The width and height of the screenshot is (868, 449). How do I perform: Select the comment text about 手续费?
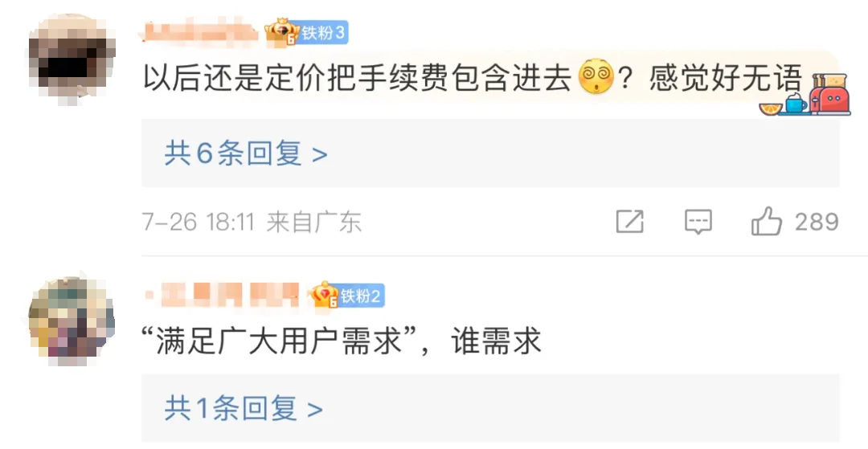pos(473,77)
